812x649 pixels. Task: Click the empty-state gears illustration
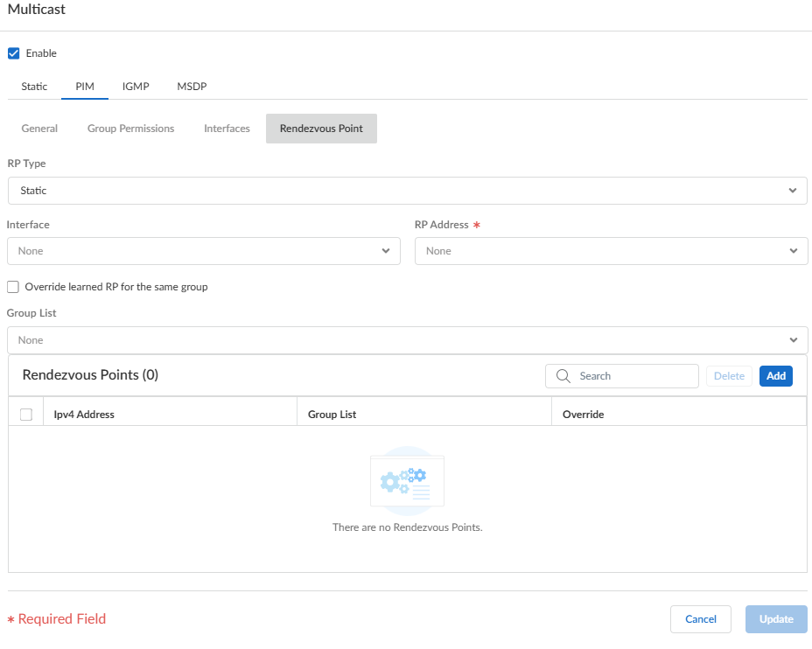coord(407,480)
